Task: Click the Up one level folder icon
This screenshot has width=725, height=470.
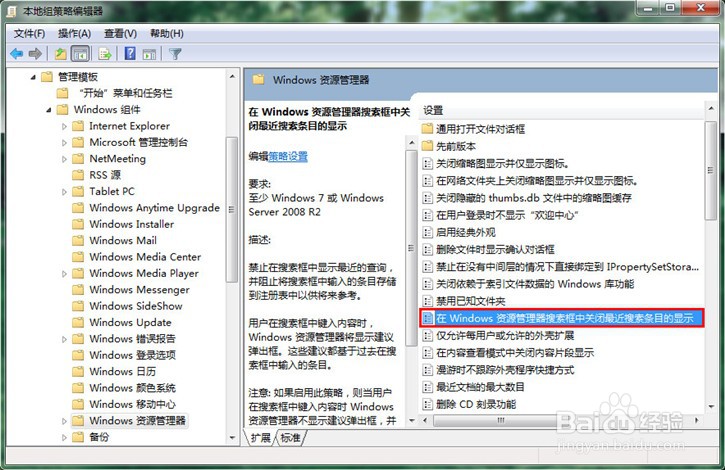Action: pyautogui.click(x=61, y=54)
